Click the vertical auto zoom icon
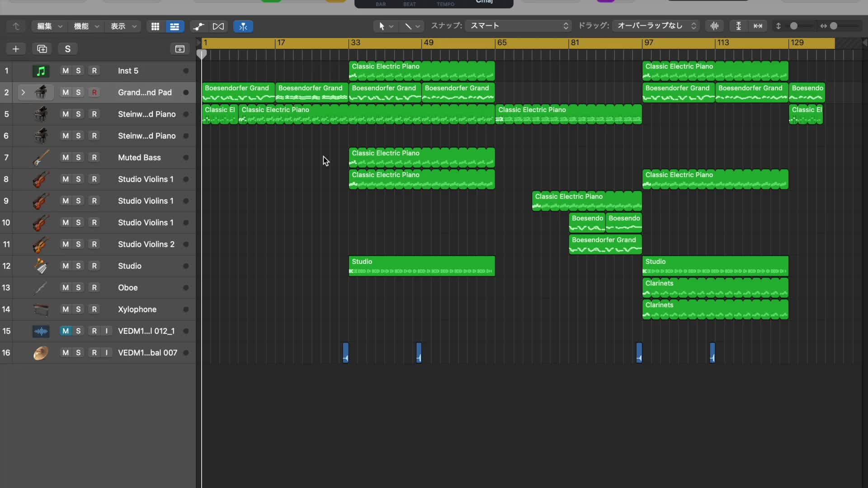 coord(738,26)
